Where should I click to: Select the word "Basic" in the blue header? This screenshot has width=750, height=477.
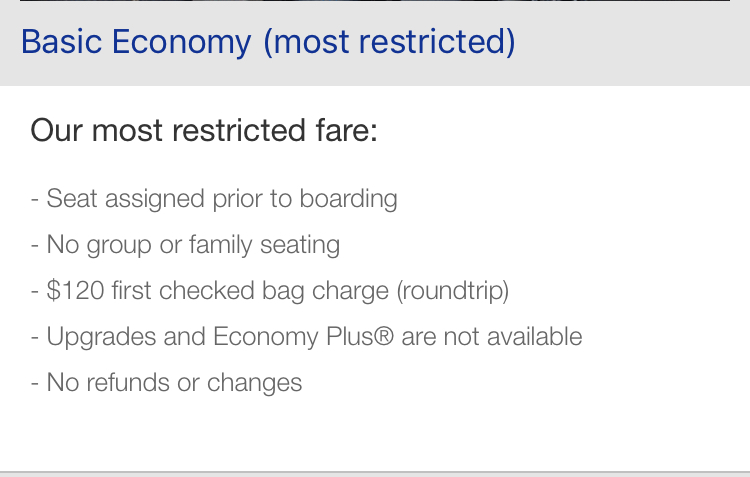pyautogui.click(x=62, y=42)
